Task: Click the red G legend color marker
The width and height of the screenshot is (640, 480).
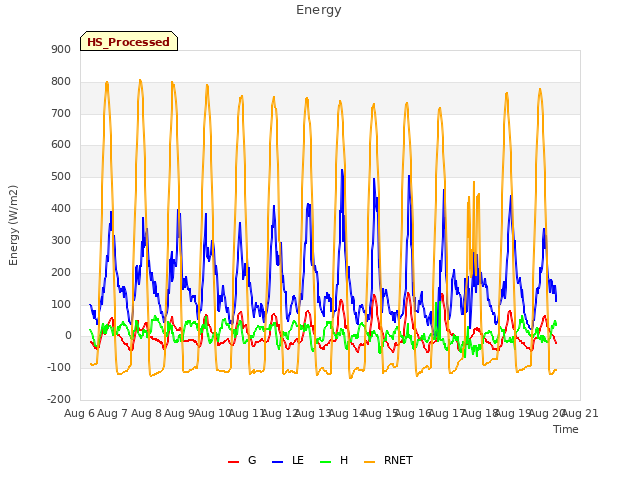Action: tap(233, 462)
